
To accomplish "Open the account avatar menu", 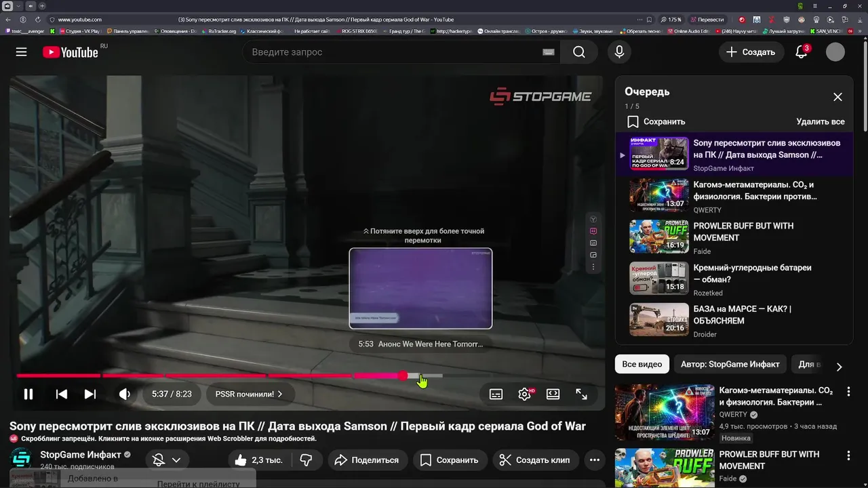I will (x=835, y=52).
